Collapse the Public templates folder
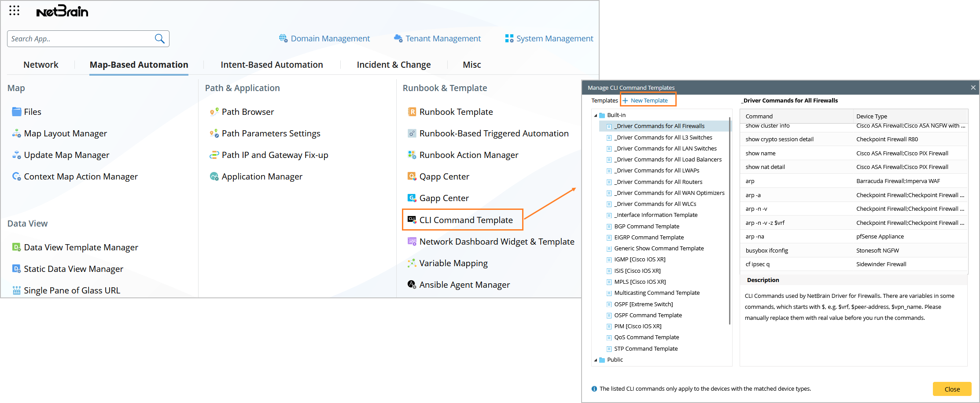Viewport: 980px width, 403px height. coord(596,360)
